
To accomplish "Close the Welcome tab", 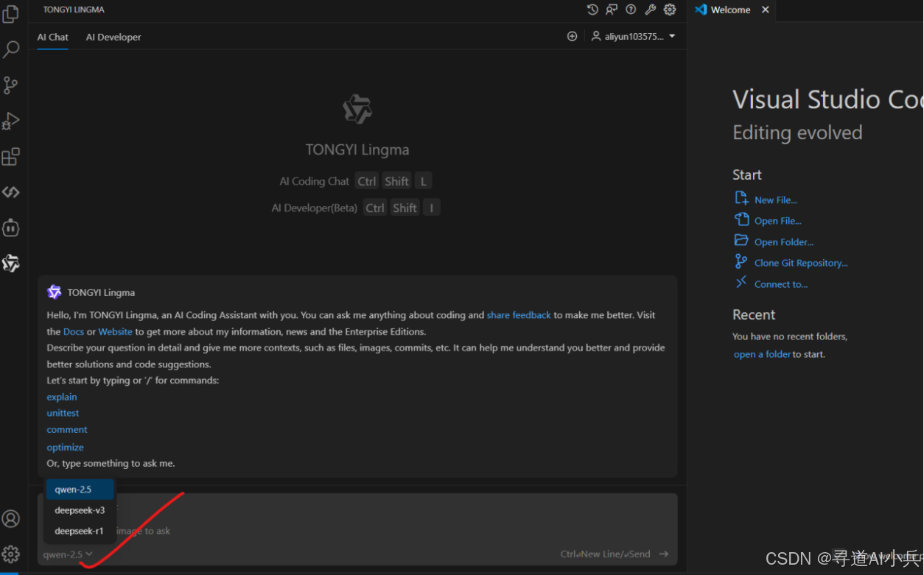I will pos(766,10).
